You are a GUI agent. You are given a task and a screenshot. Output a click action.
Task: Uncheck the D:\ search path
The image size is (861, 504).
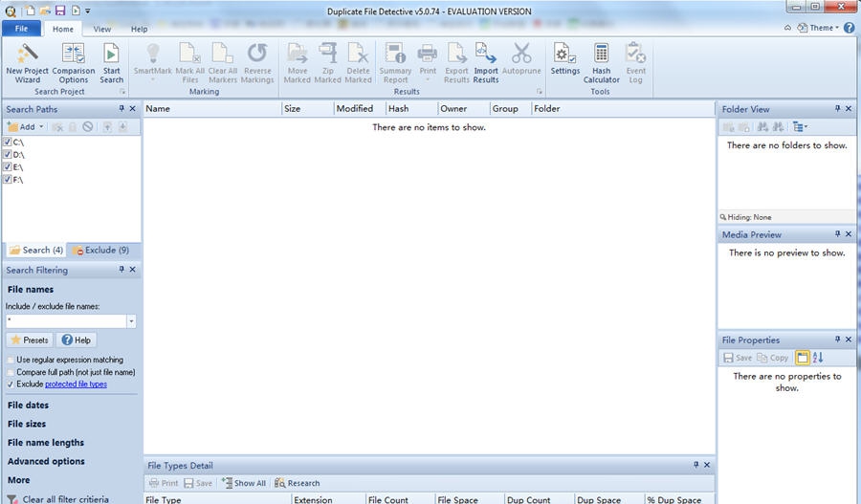7,154
